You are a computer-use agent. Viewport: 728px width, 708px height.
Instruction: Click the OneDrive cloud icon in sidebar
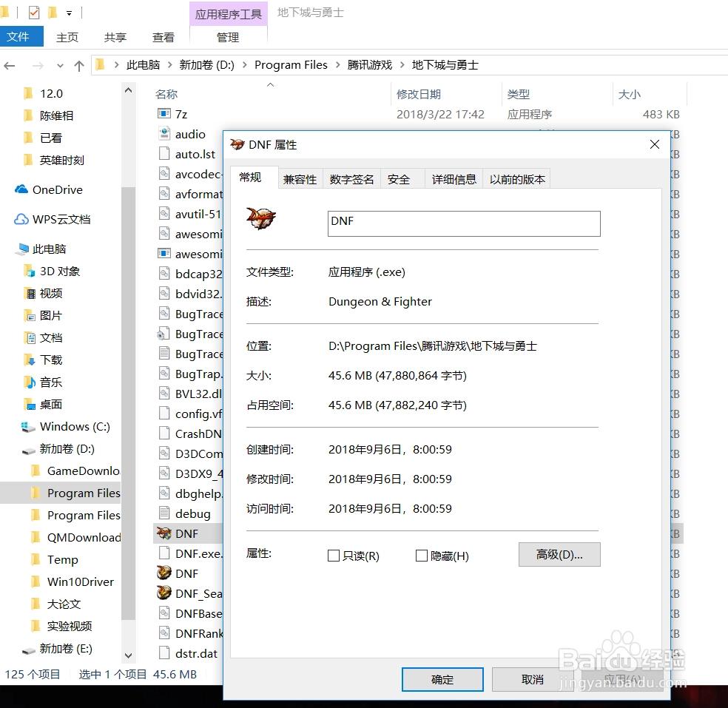(21, 190)
